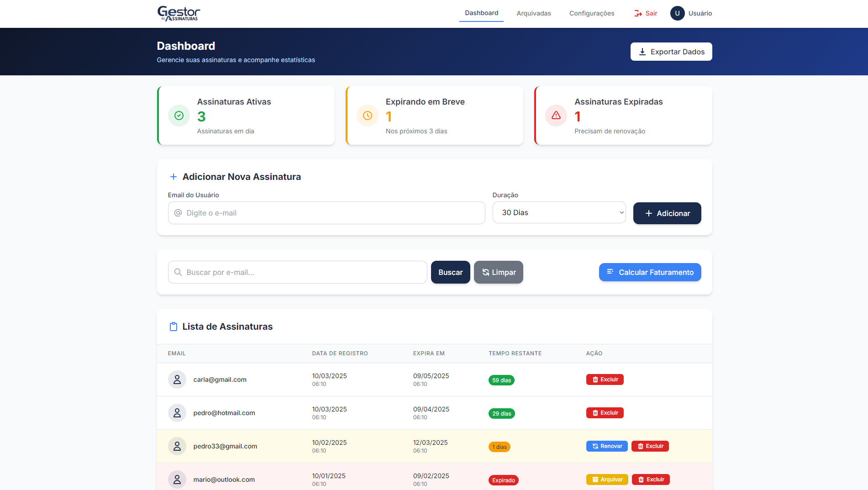Click the 29 dias badge
868x490 pixels.
coord(501,414)
